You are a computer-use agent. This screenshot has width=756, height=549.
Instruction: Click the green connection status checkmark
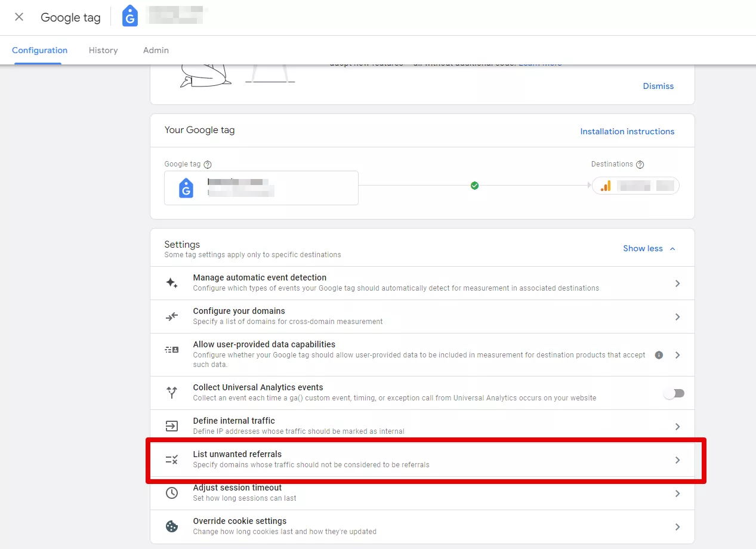click(x=474, y=186)
